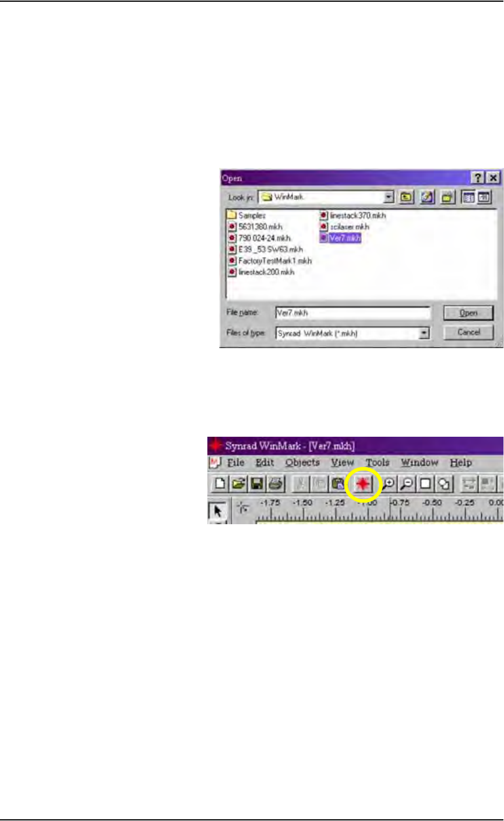Select file scilaser.mkh
The width and height of the screenshot is (504, 821).
pyautogui.click(x=345, y=227)
